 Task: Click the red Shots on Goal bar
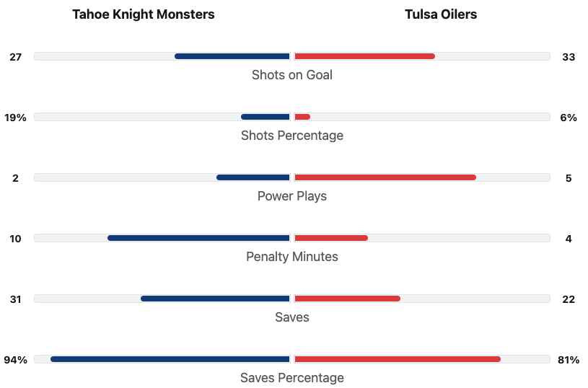pyautogui.click(x=364, y=56)
